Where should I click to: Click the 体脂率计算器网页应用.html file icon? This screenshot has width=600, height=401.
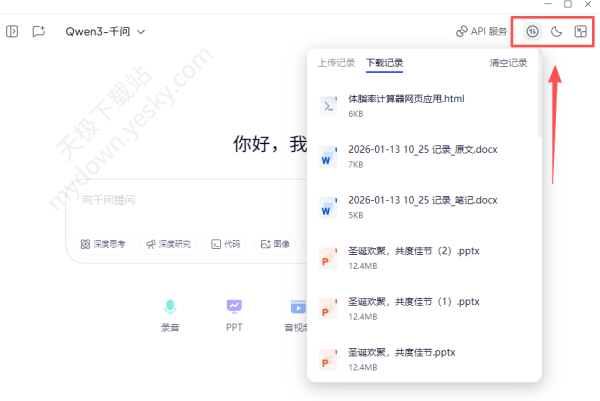[327, 105]
